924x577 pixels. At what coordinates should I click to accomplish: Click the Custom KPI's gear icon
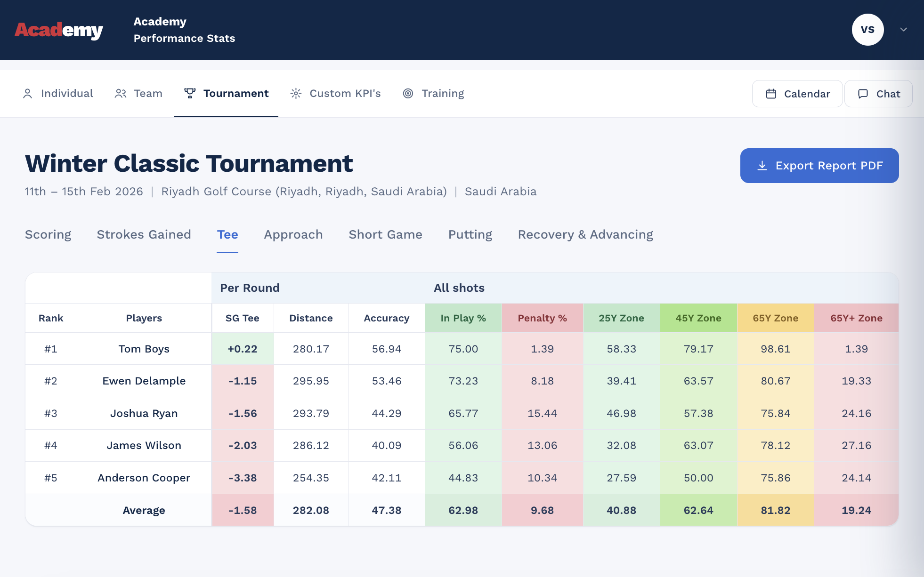[296, 94]
